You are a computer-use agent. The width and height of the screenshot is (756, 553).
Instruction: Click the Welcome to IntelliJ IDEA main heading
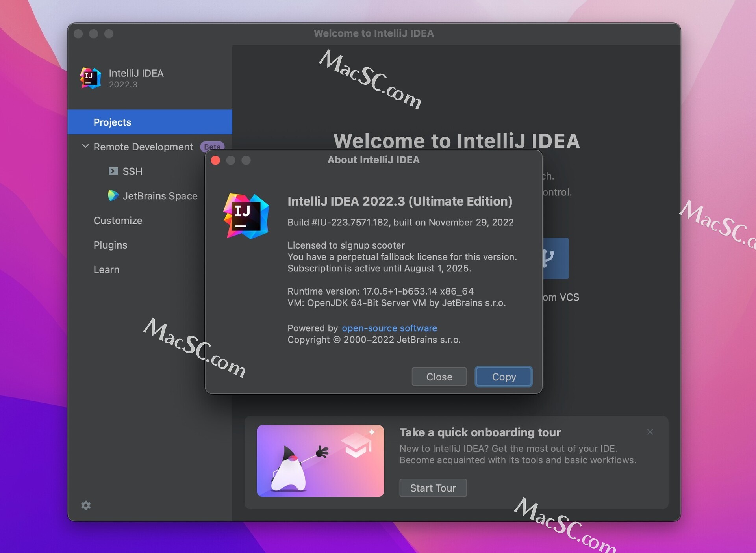(x=456, y=141)
